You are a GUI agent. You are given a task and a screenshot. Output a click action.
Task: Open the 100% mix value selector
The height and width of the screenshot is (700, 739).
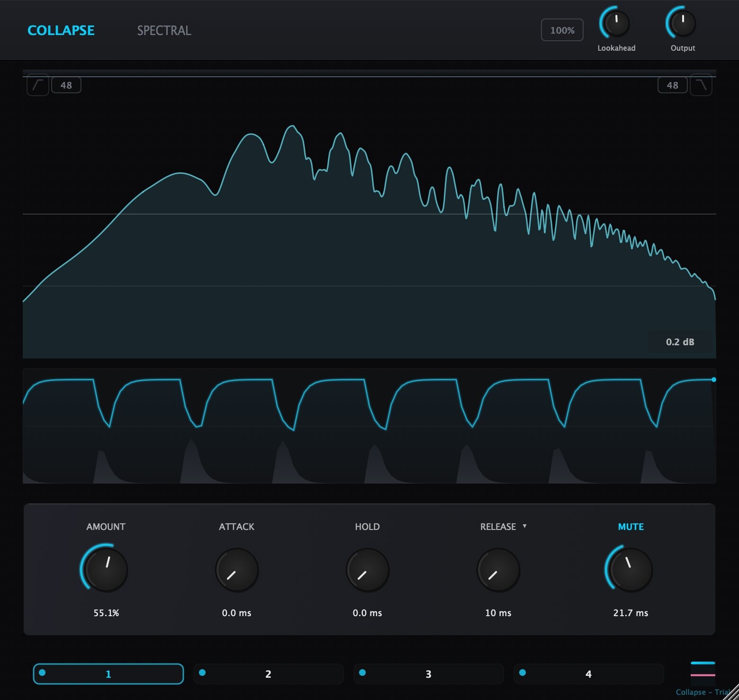tap(562, 29)
